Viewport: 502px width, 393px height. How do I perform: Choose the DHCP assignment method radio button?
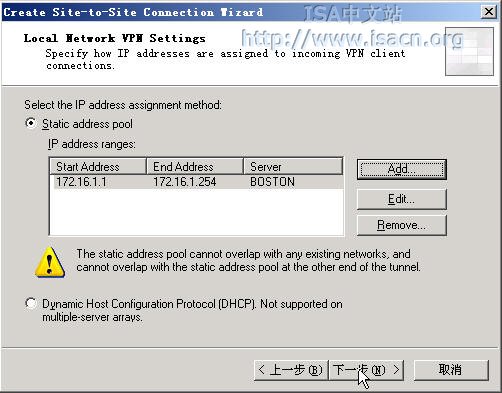(x=31, y=303)
